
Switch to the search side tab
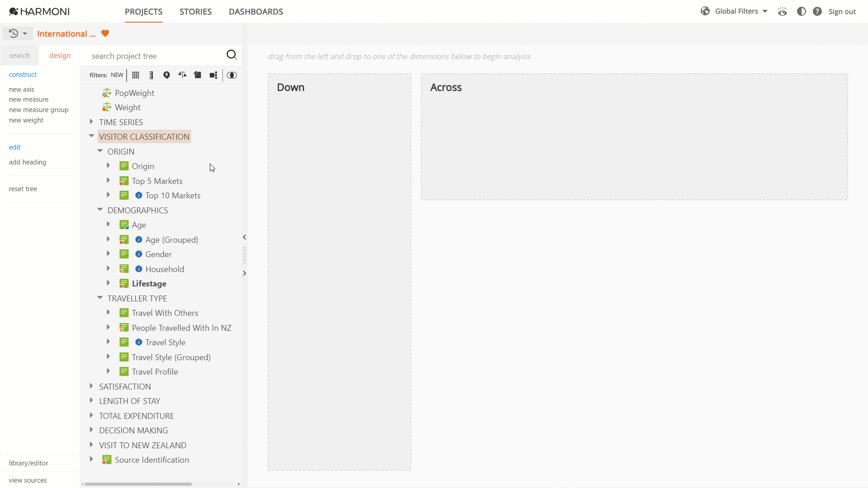coord(19,55)
